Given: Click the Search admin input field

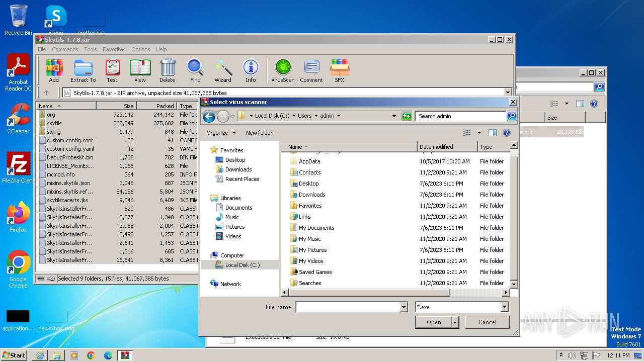Looking at the screenshot, I should 461,116.
